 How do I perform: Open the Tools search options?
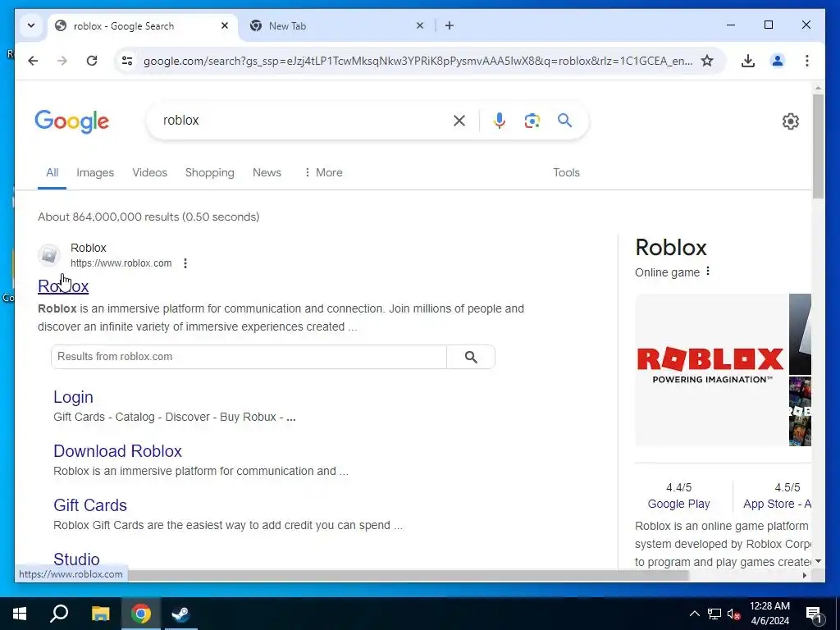pos(566,172)
